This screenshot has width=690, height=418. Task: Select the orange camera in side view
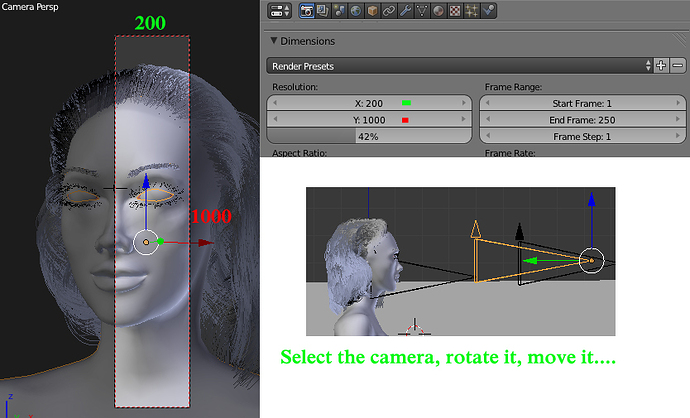tap(476, 259)
